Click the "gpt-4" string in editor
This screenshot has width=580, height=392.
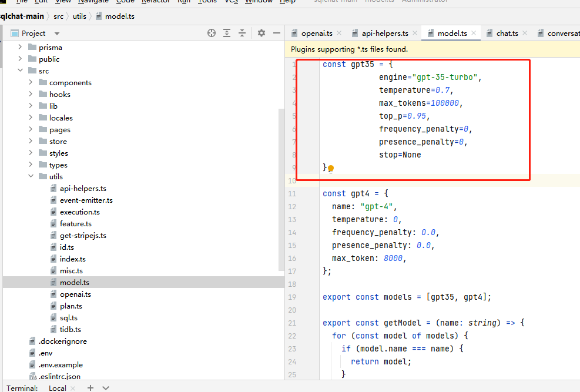pos(376,206)
